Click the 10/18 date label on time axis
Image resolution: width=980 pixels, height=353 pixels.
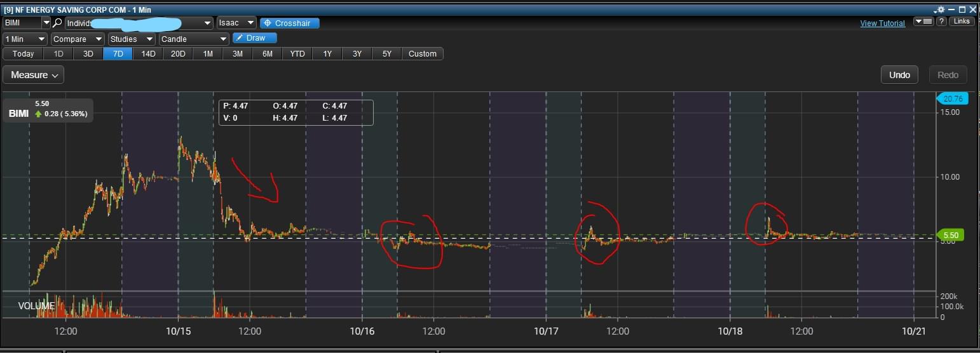(730, 331)
